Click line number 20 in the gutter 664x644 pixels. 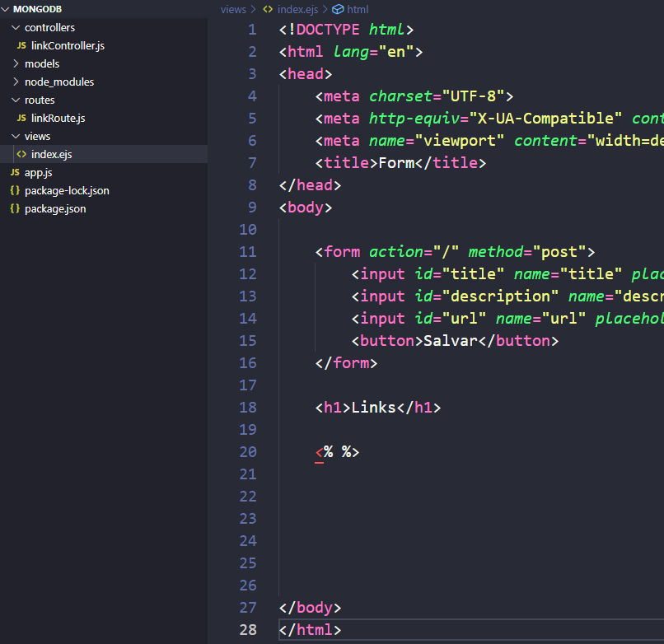tap(248, 452)
